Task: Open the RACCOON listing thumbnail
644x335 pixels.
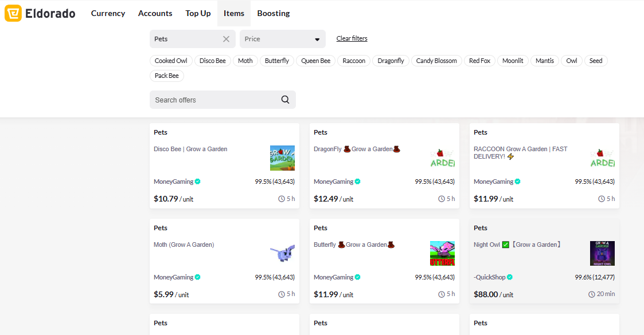Action: pyautogui.click(x=603, y=158)
